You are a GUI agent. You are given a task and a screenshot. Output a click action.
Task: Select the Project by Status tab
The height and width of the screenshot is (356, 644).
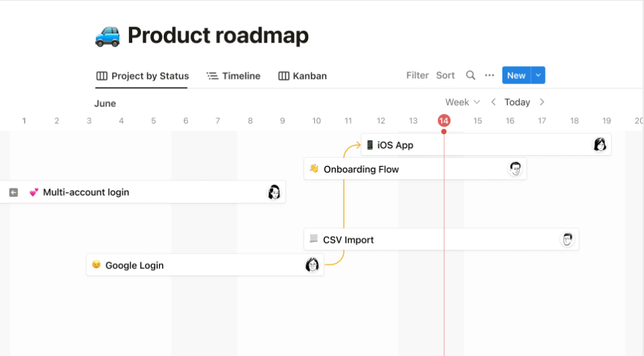point(142,76)
